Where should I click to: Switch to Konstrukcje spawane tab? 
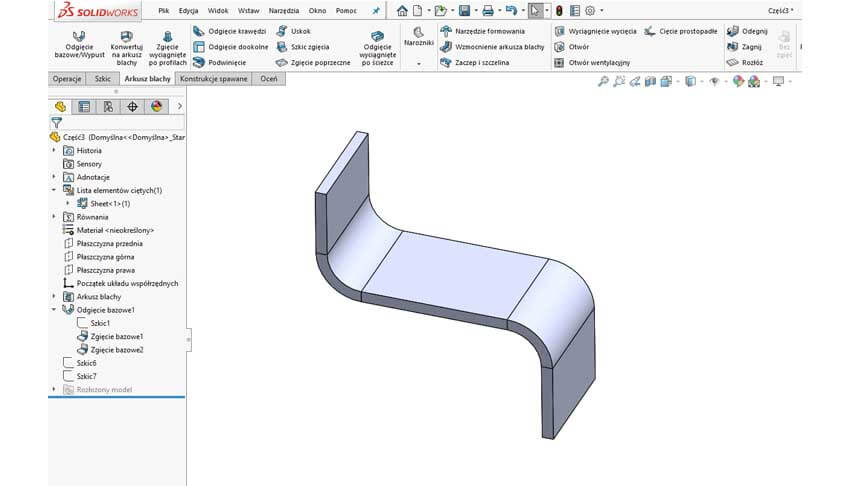[x=214, y=79]
